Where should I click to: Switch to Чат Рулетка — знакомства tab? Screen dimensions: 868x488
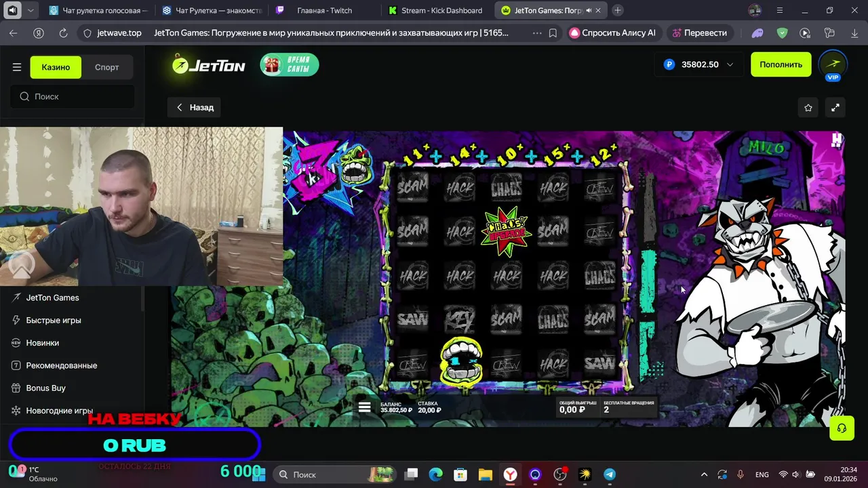(212, 10)
